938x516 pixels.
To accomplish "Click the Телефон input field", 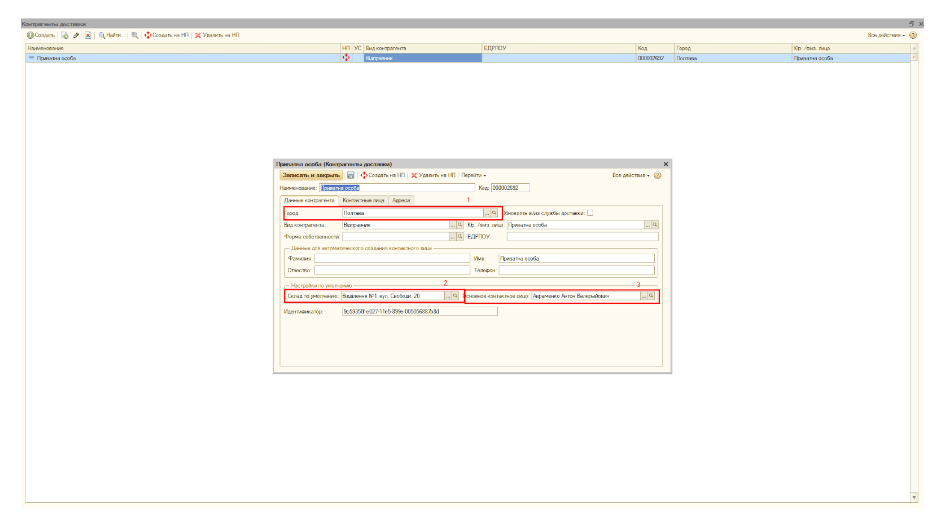I will coord(577,270).
